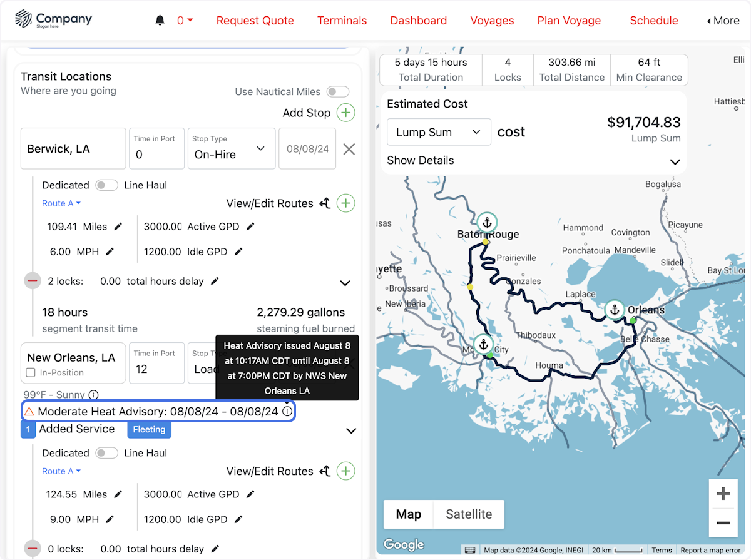Go to the Dashboard menu item
Screen dimensions: 751x560
pyautogui.click(x=418, y=20)
